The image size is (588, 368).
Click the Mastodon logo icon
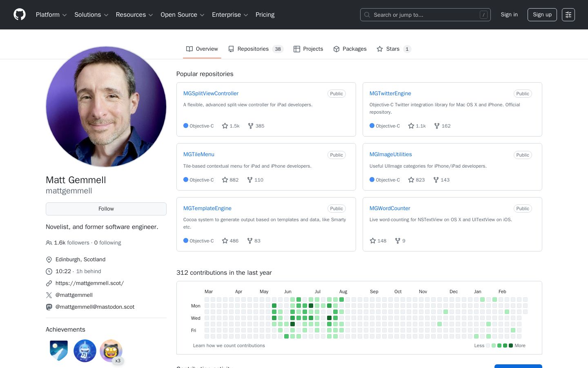(49, 307)
